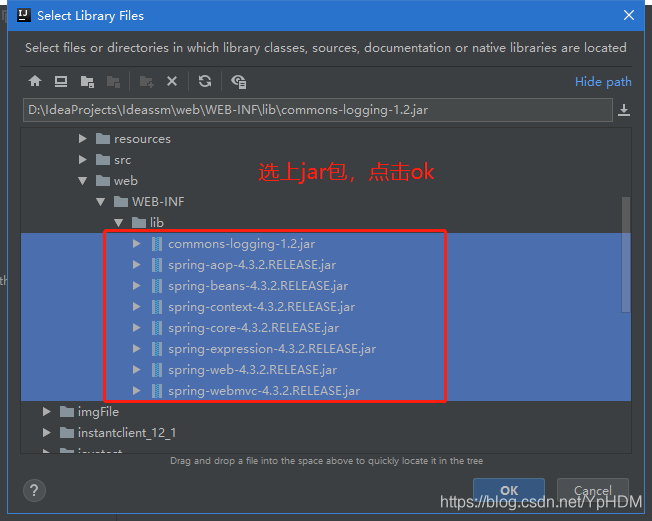Screen dimensions: 652x521
Task: Open the path history download-arrow icon
Action: (x=624, y=110)
